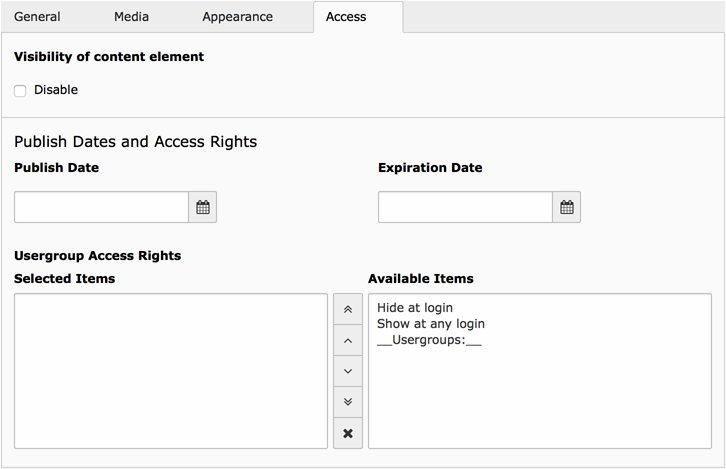Go to the Appearance tab
Viewport: 726px width, 469px height.
[238, 17]
